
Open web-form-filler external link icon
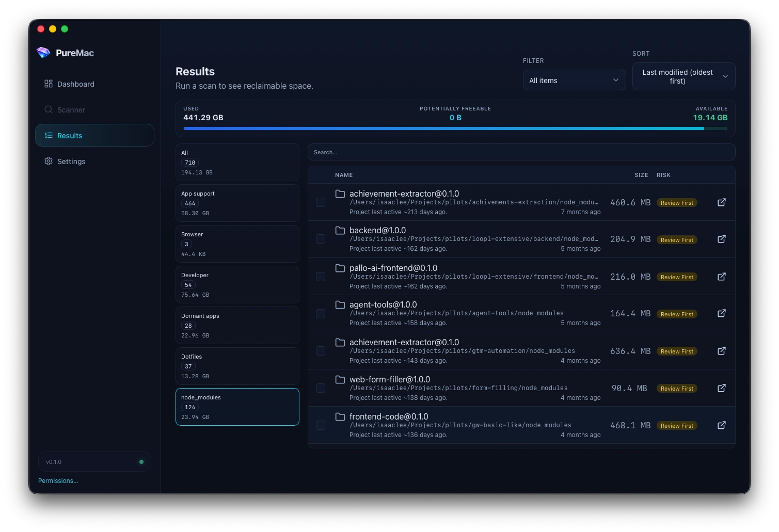722,388
